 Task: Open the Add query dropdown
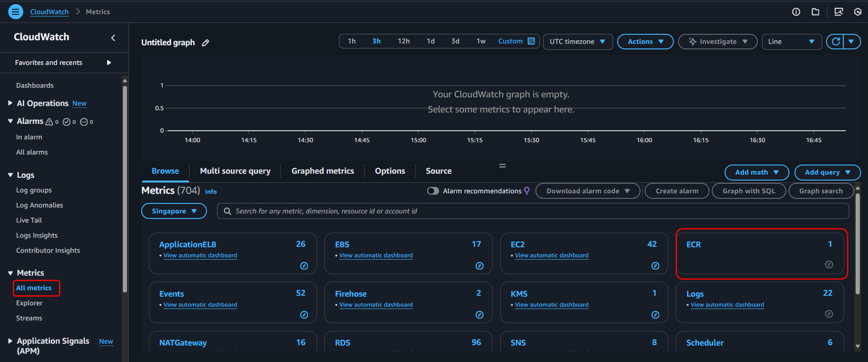827,172
